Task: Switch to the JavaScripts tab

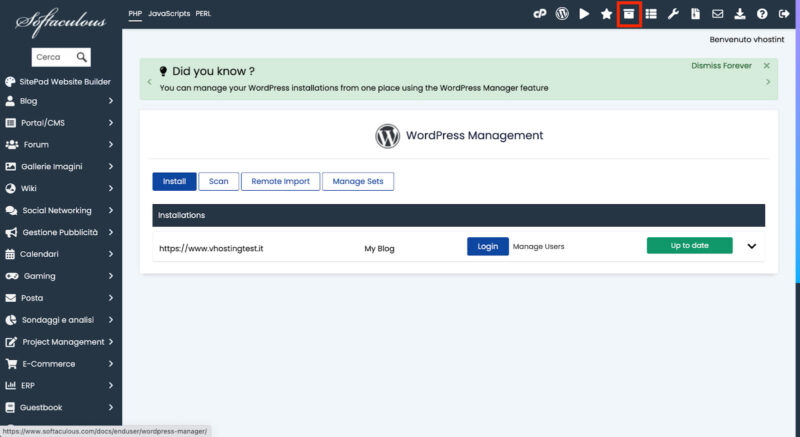Action: [x=169, y=14]
